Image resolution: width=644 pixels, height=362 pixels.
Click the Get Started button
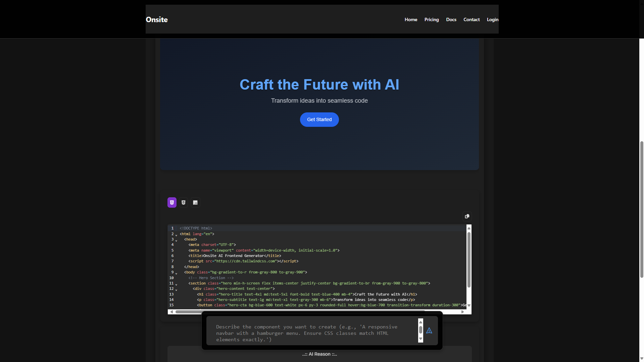coord(319,119)
